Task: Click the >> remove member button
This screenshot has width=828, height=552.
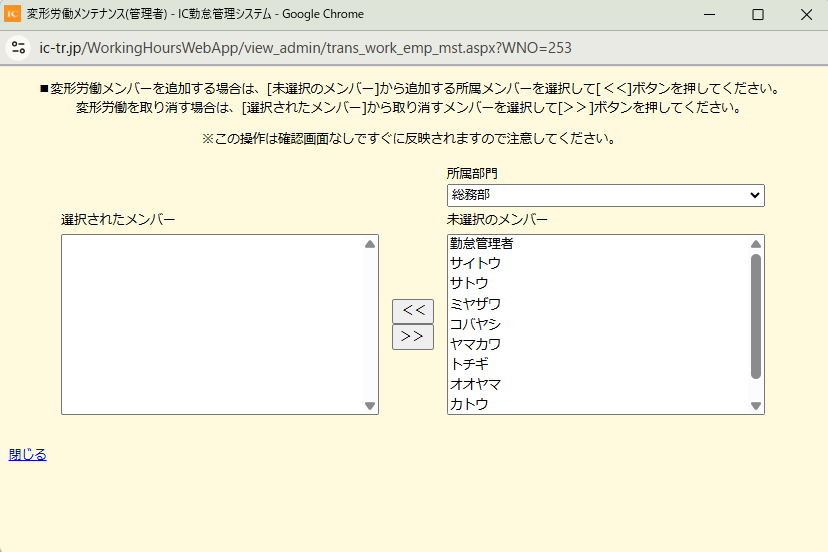Action: click(413, 337)
